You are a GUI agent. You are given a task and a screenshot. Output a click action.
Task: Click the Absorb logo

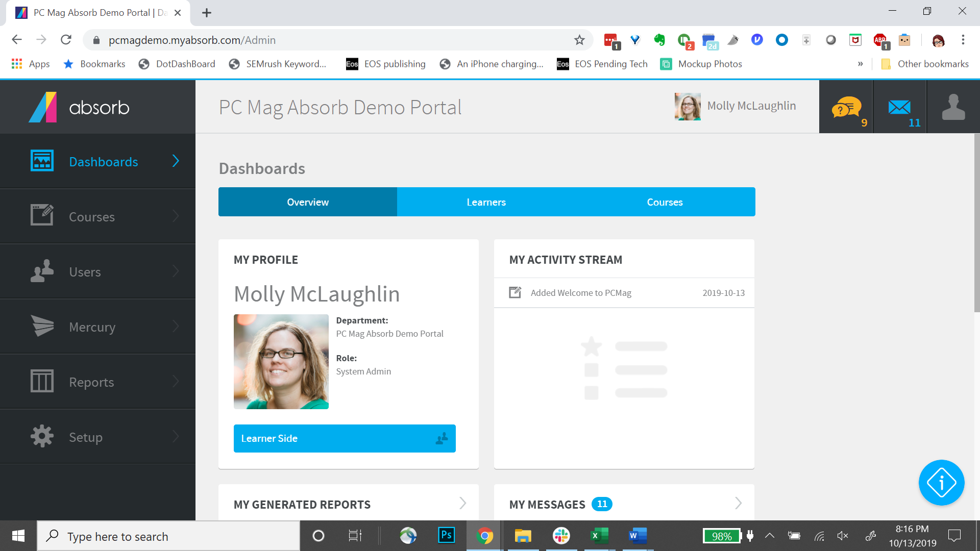tap(79, 107)
